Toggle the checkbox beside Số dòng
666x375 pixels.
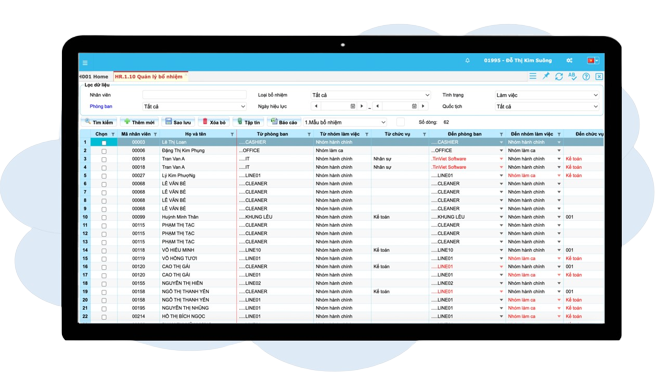[x=400, y=122]
